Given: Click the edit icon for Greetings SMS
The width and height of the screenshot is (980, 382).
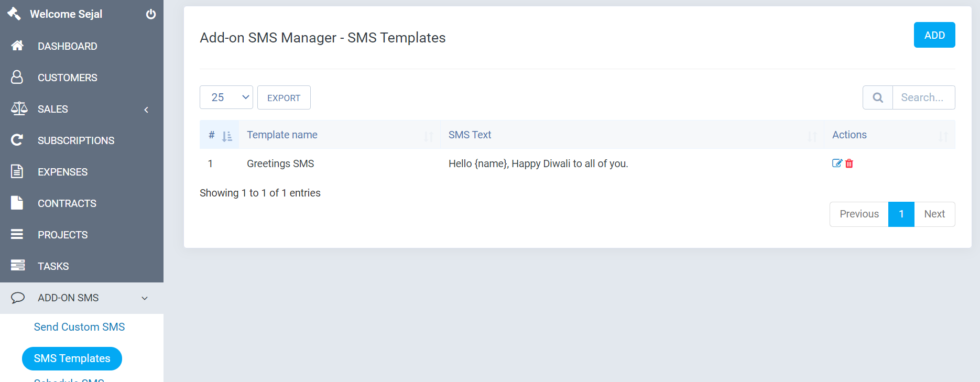Looking at the screenshot, I should click(837, 163).
